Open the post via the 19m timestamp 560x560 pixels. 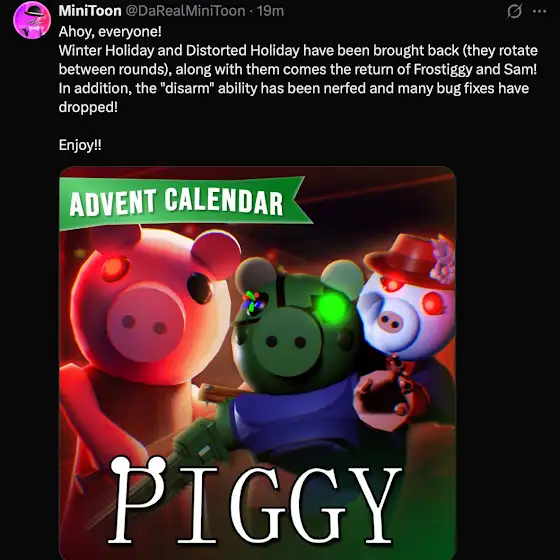pos(270,11)
